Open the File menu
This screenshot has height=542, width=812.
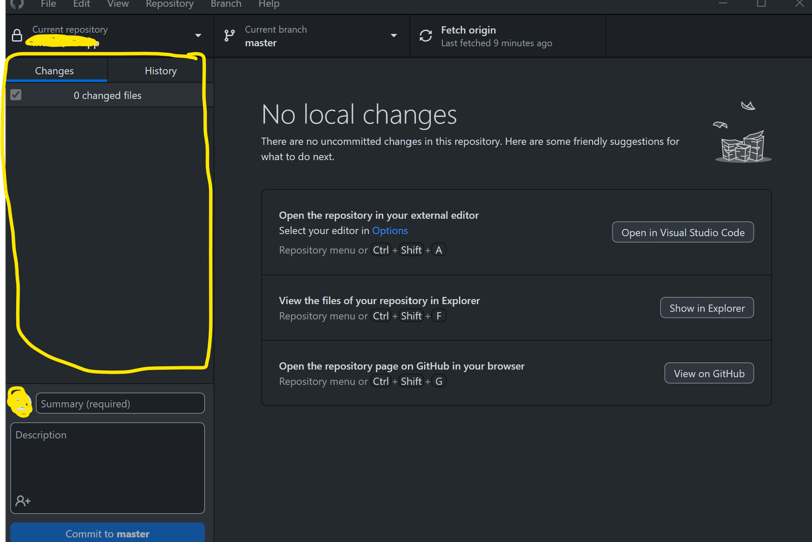(x=48, y=4)
